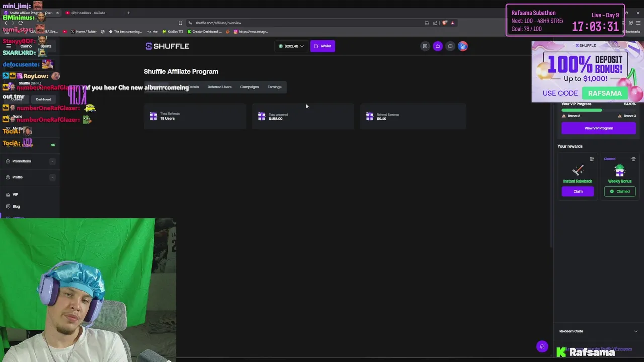The height and width of the screenshot is (362, 644).
Task: Open the Instagram bookmark
Action: (251, 32)
